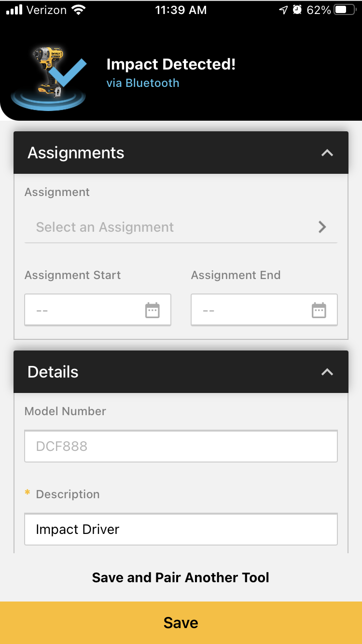Viewport: 362px width, 644px height.
Task: Save and Pair Another Tool
Action: 181,577
